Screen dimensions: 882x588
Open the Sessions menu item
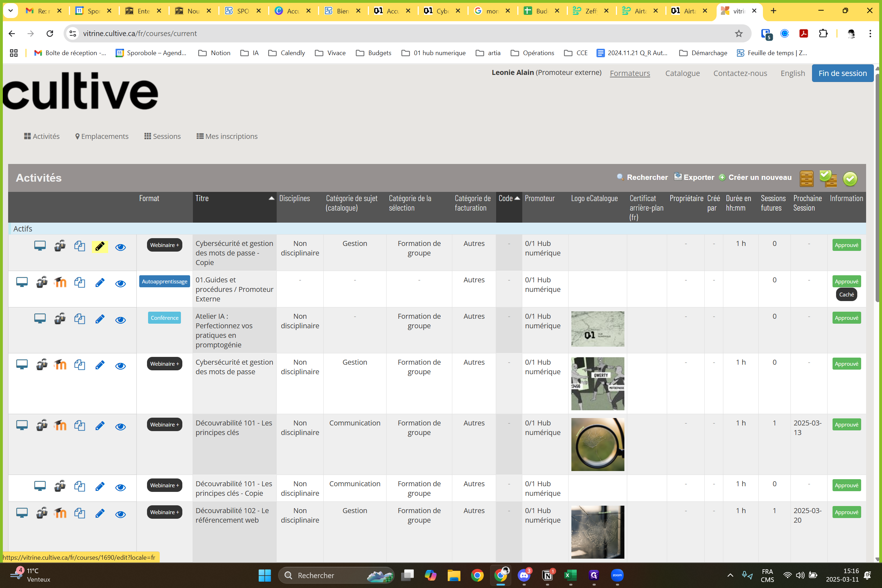click(x=163, y=136)
